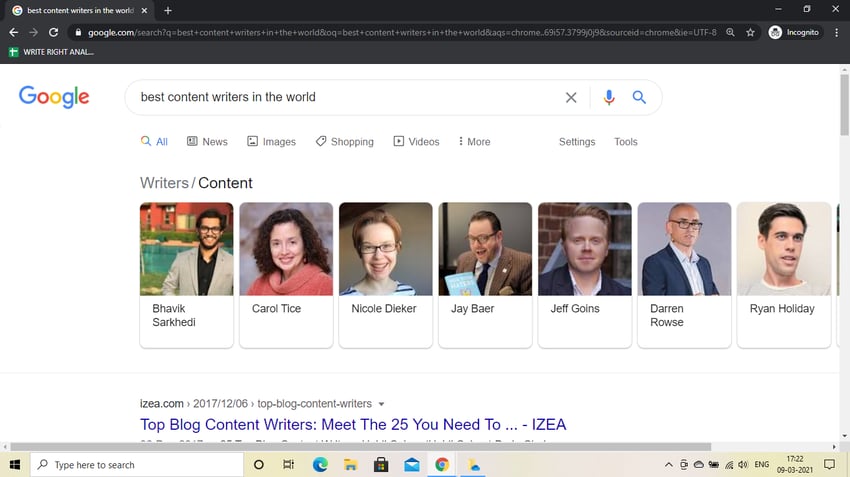The image size is (850, 477).
Task: Open the Bhavik Sarkhedi card
Action: [x=186, y=275]
